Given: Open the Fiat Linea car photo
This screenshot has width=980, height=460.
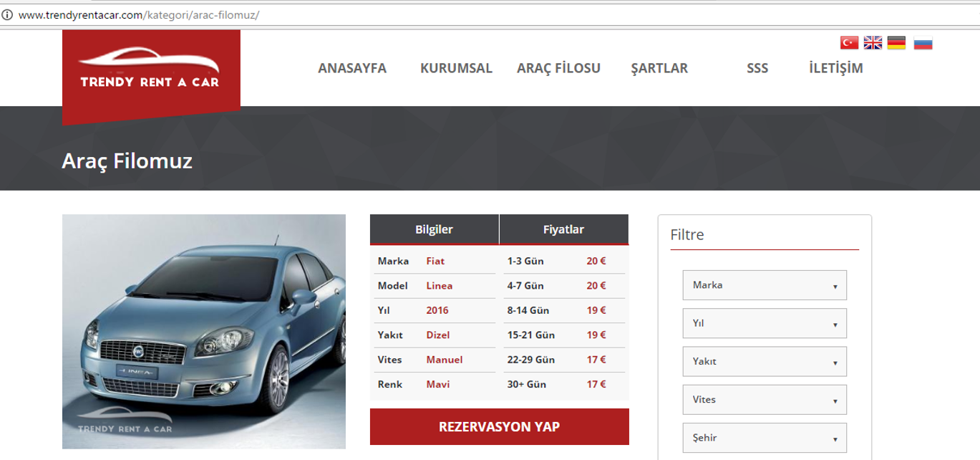Looking at the screenshot, I should pyautogui.click(x=204, y=332).
